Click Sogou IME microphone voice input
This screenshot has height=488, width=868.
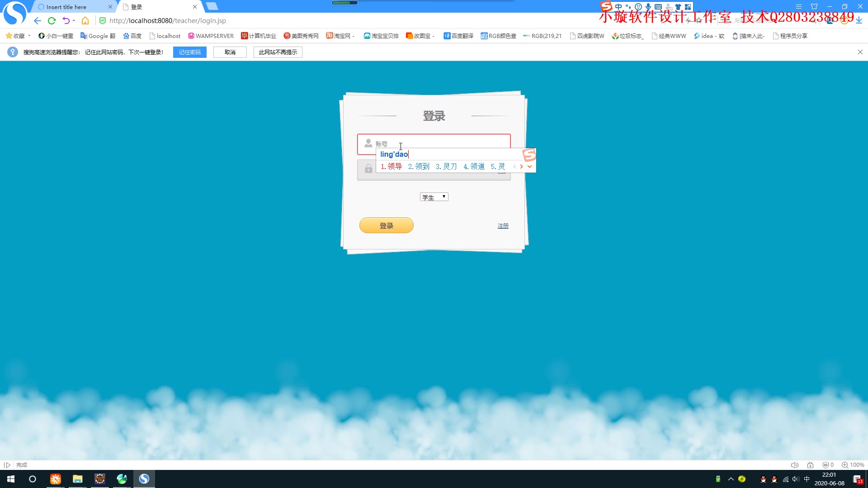[x=648, y=7]
